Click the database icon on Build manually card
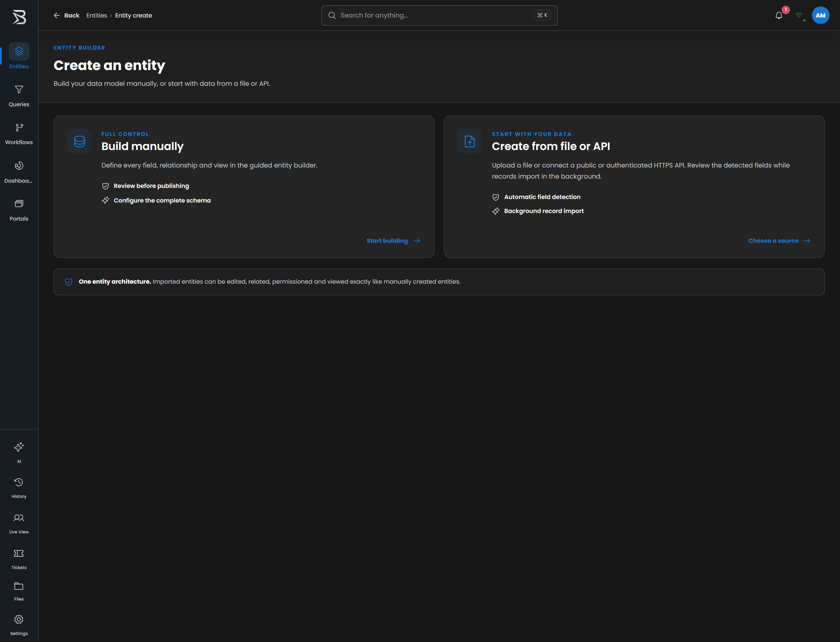 [79, 142]
